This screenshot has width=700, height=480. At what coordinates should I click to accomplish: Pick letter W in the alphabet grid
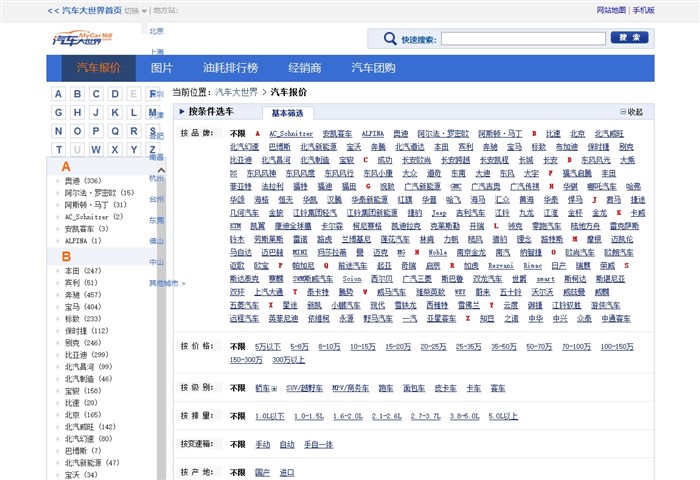click(96, 150)
